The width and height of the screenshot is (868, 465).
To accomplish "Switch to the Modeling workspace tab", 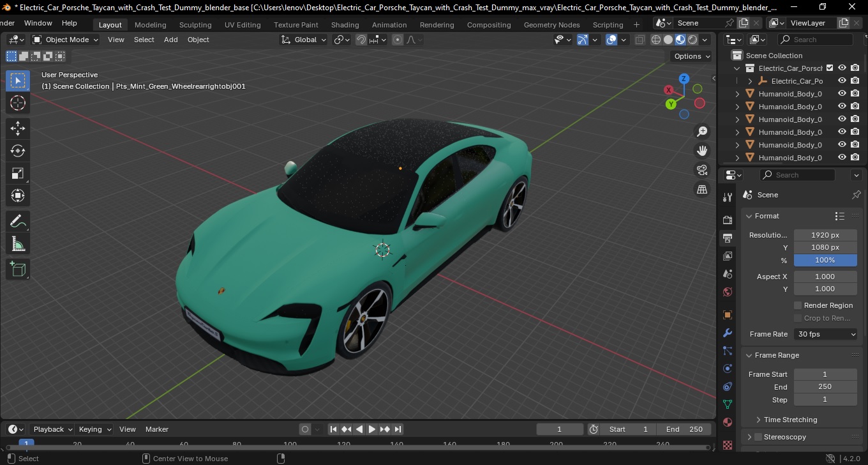I will pos(150,25).
